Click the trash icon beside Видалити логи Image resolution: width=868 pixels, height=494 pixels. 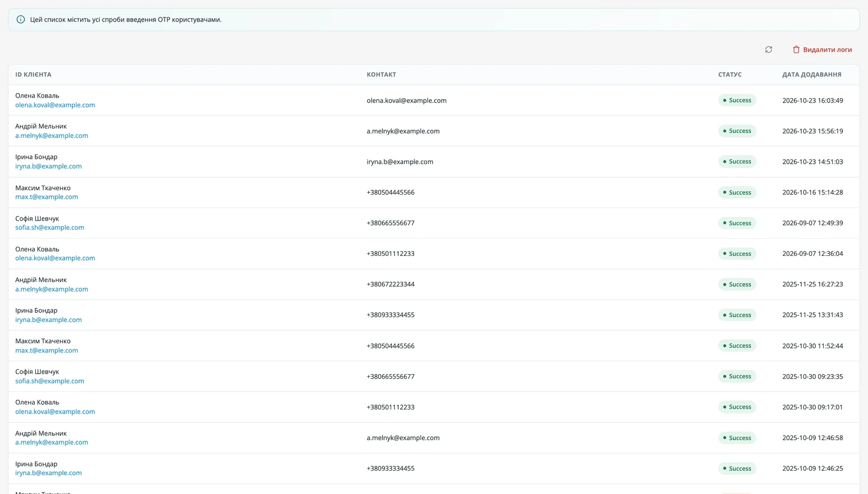796,49
